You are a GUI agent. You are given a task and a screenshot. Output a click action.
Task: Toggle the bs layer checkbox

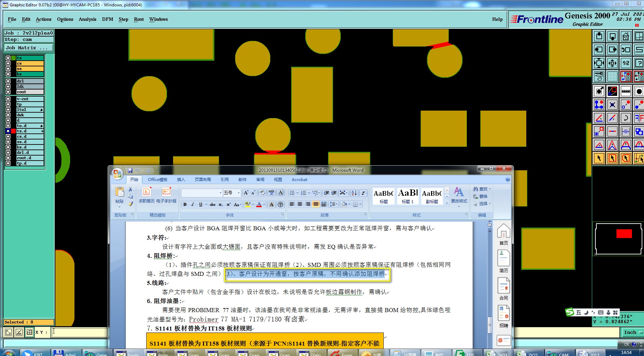pyautogui.click(x=8, y=74)
